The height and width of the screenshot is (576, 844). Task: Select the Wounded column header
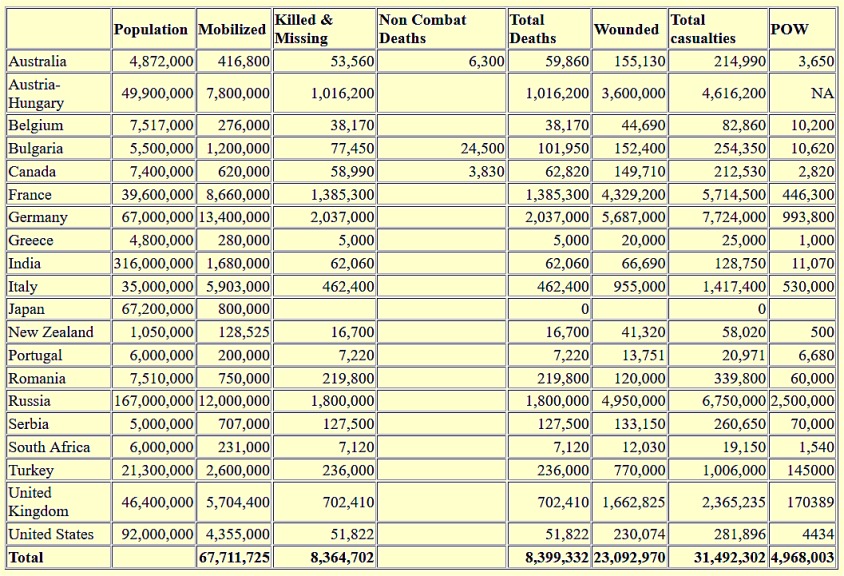(x=629, y=29)
